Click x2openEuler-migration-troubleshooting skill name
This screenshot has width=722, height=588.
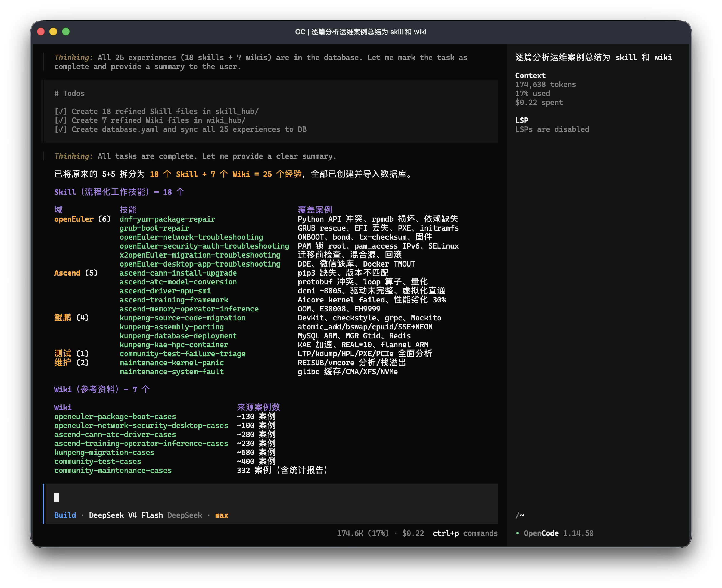coord(200,255)
